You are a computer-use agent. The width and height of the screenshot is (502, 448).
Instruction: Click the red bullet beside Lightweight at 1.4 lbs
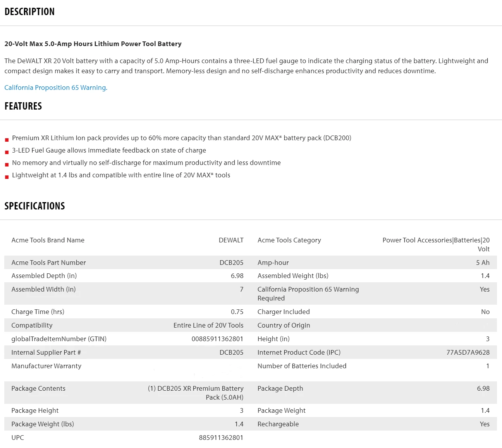click(x=7, y=177)
